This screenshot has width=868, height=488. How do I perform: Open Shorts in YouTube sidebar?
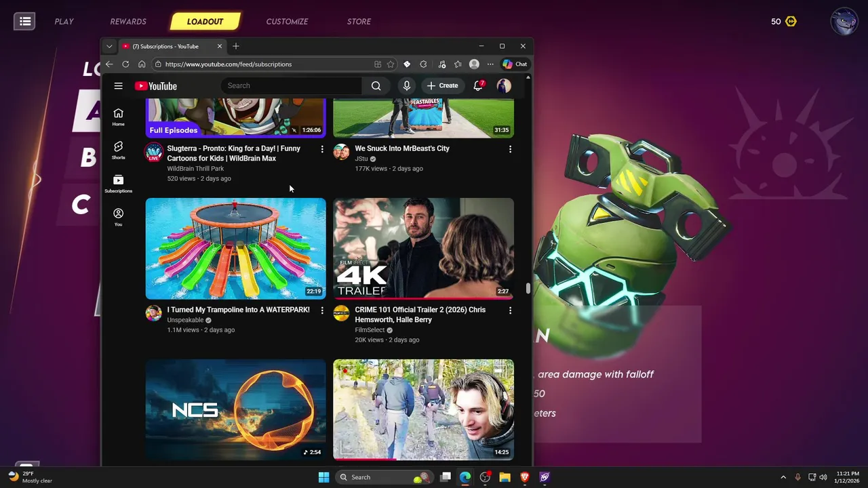click(x=118, y=150)
